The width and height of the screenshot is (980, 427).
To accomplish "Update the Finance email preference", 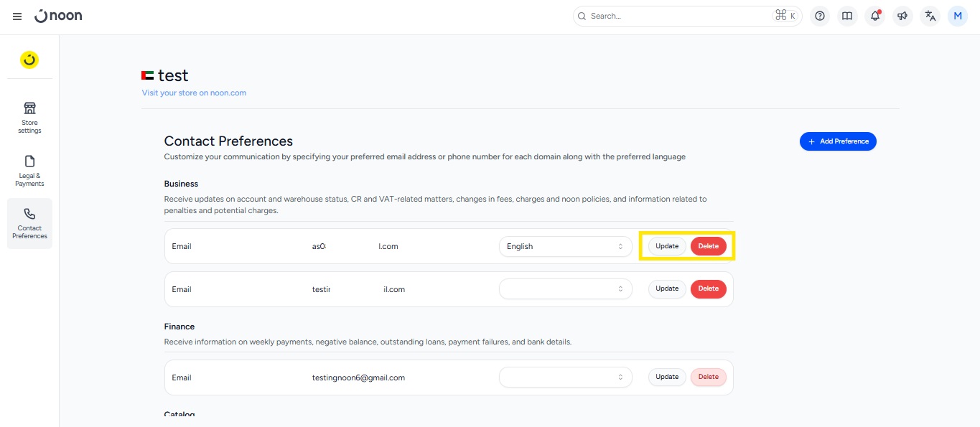I will point(667,377).
